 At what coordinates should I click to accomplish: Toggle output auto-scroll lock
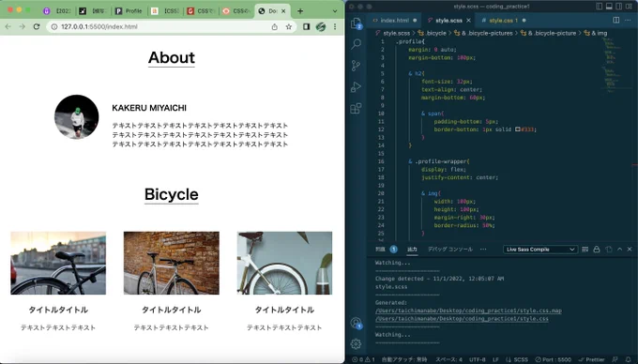pyautogui.click(x=597, y=250)
